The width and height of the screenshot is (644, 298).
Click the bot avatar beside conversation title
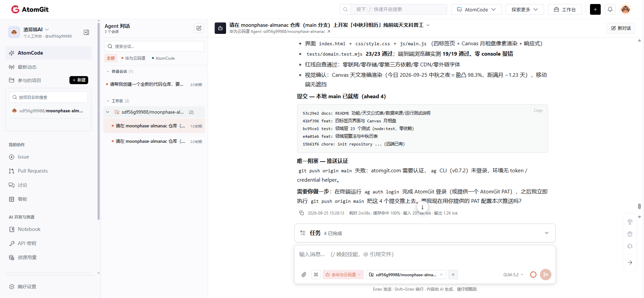(220, 28)
